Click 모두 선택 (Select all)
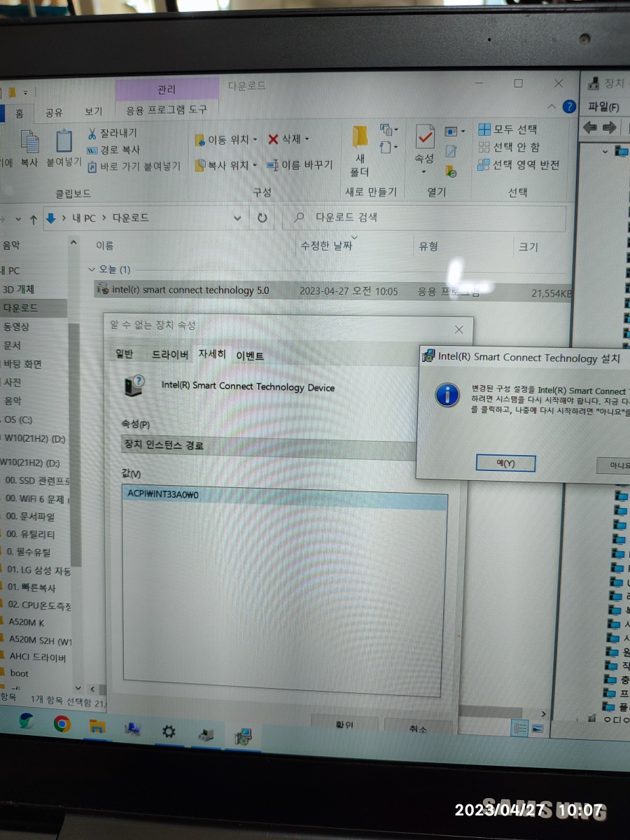Image resolution: width=630 pixels, height=840 pixels. tap(507, 129)
